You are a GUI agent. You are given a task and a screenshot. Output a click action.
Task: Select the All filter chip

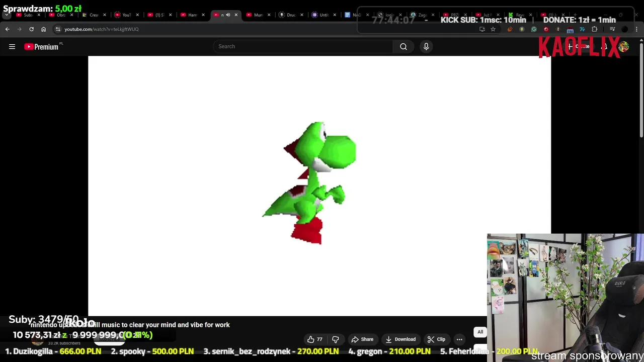pyautogui.click(x=480, y=332)
